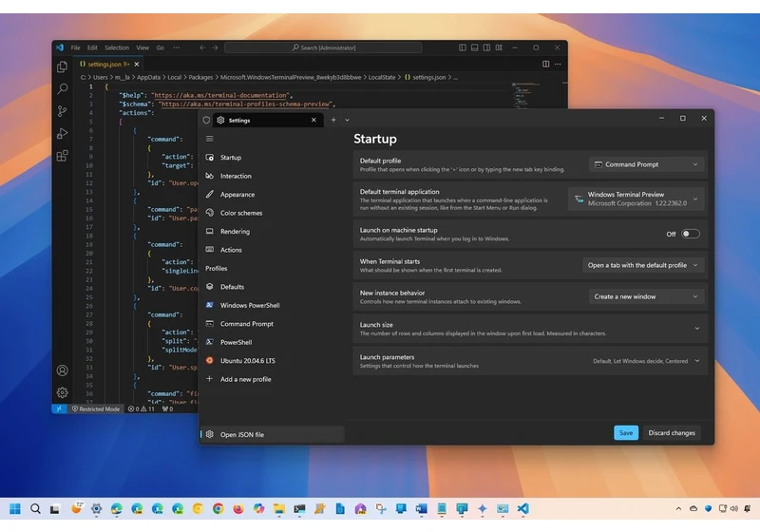
Task: Click Restricted Mode in VS Code status bar
Action: tap(96, 408)
